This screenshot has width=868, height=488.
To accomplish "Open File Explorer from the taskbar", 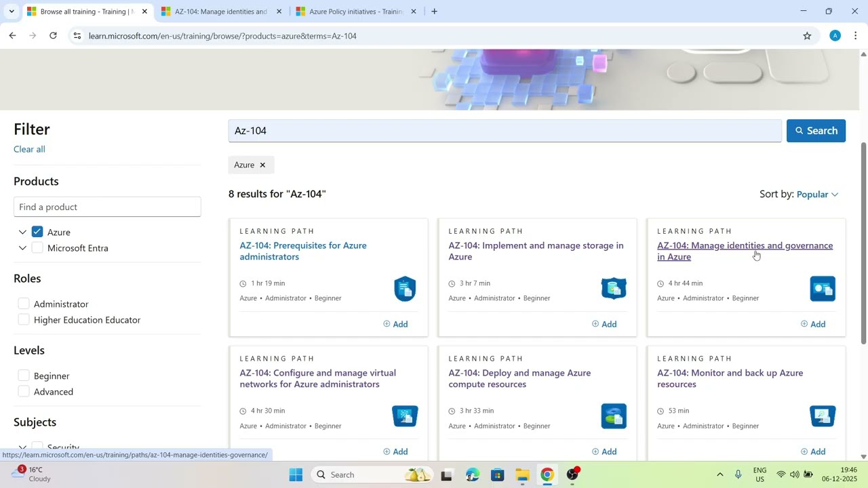I will tap(522, 474).
